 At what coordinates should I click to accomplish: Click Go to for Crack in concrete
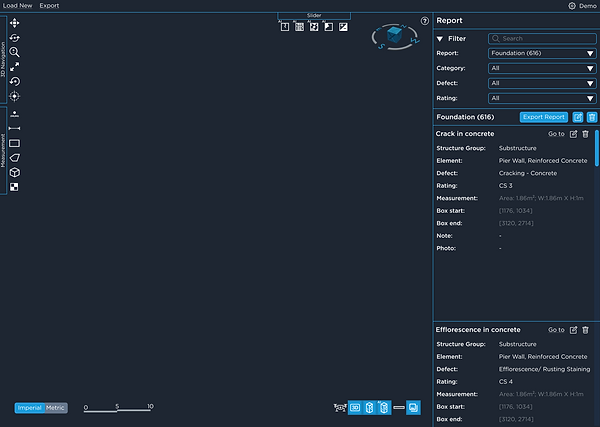click(556, 134)
